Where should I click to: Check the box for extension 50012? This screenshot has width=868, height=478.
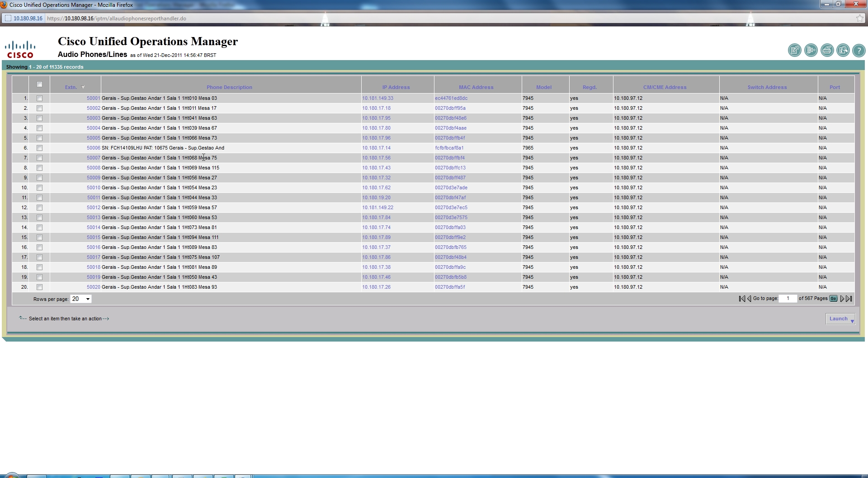[39, 207]
